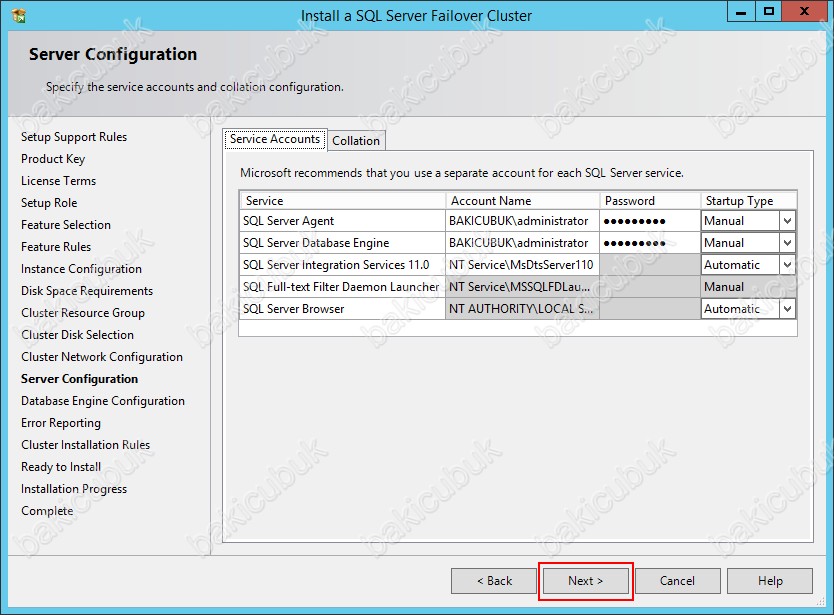This screenshot has height=615, width=834.
Task: Select SQL Full-text Filter Daemon Launcher cell
Action: click(343, 287)
